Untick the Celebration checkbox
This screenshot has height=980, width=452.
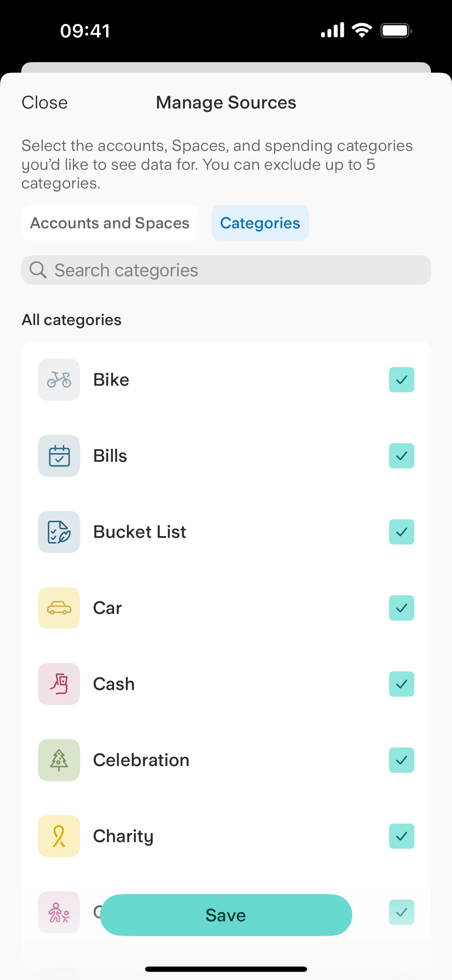[x=401, y=760]
